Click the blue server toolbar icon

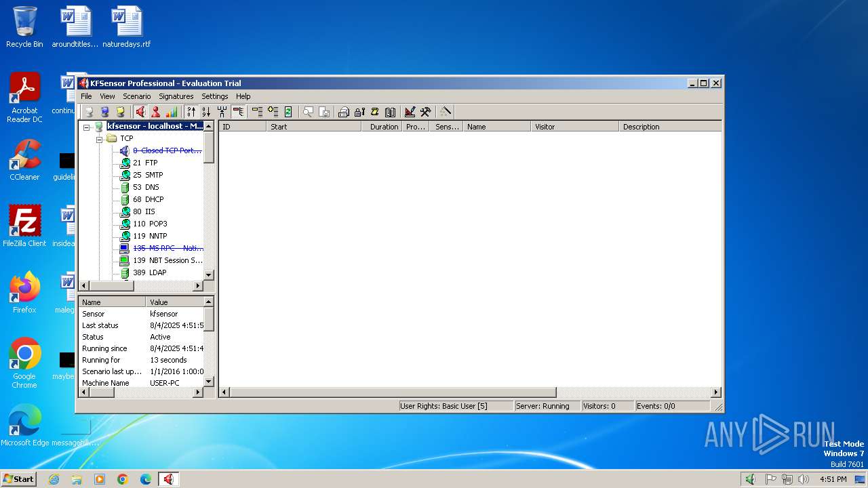pyautogui.click(x=104, y=112)
